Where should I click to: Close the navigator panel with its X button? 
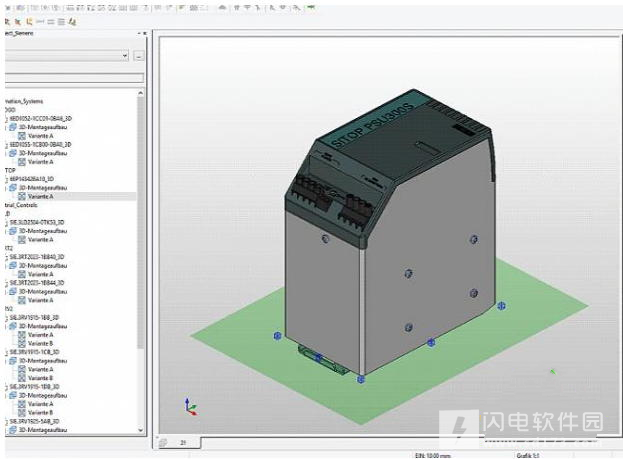coord(145,33)
